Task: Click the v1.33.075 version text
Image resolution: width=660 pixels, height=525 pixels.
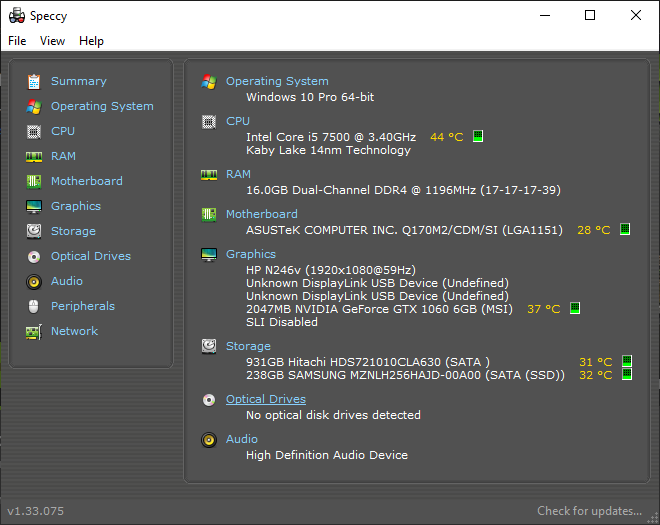Action: [36, 511]
